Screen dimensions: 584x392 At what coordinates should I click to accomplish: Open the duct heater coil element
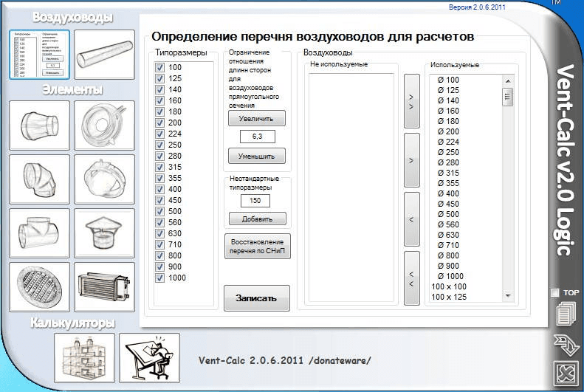(104, 287)
